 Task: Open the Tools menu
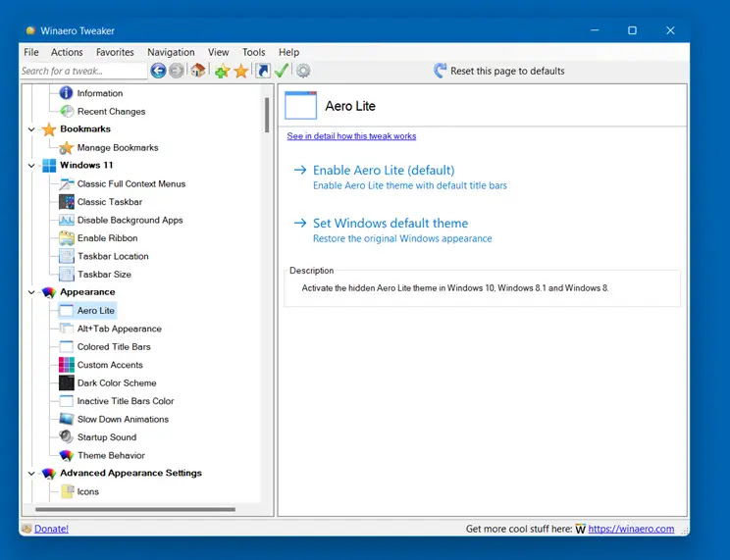(253, 52)
